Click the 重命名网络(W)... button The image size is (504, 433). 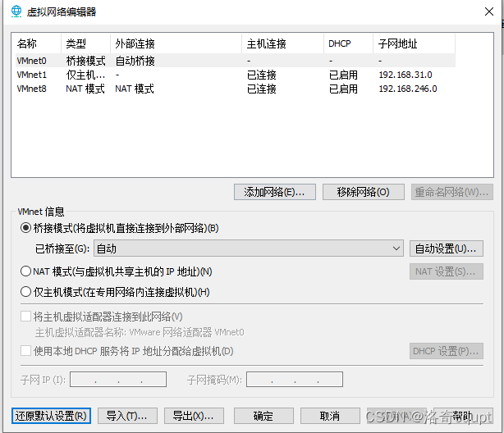point(452,192)
